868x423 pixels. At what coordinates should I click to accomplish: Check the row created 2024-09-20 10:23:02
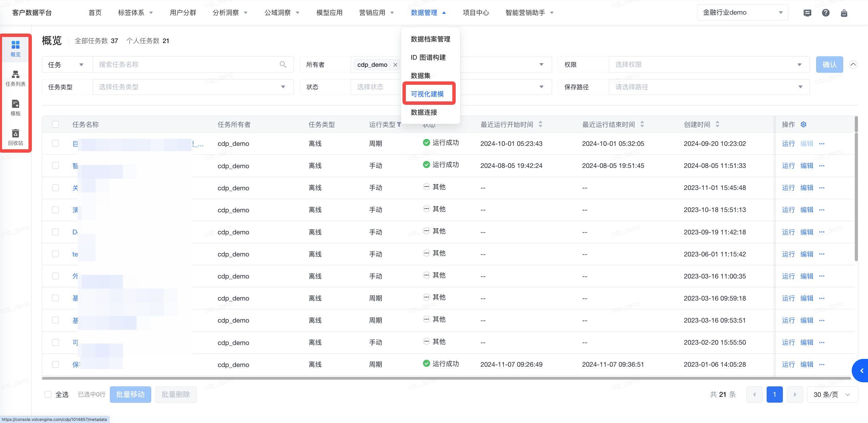(56, 143)
